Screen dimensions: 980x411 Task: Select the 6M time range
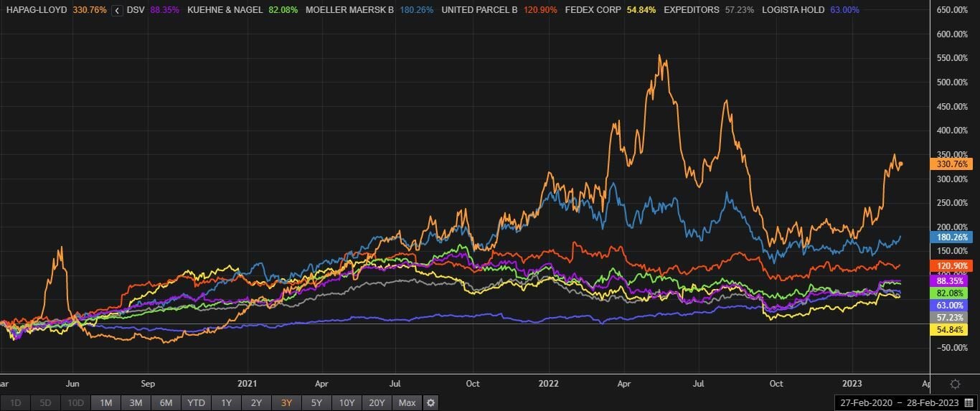(166, 403)
